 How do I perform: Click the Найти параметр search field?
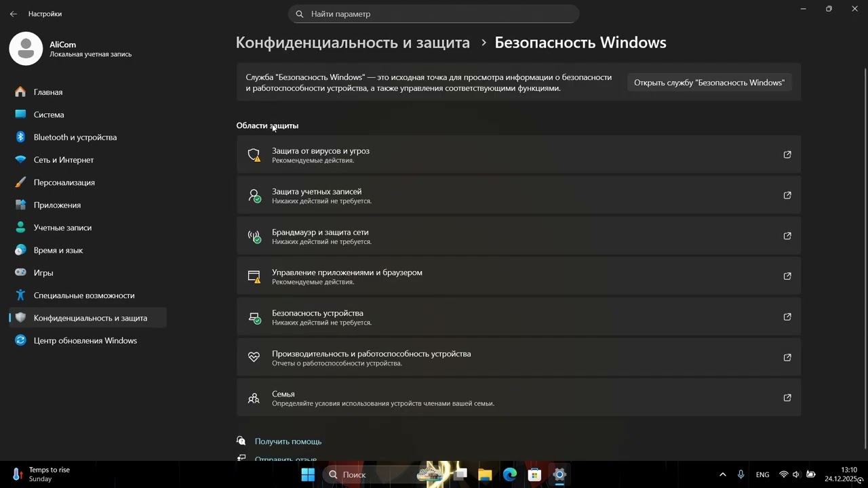click(x=434, y=14)
